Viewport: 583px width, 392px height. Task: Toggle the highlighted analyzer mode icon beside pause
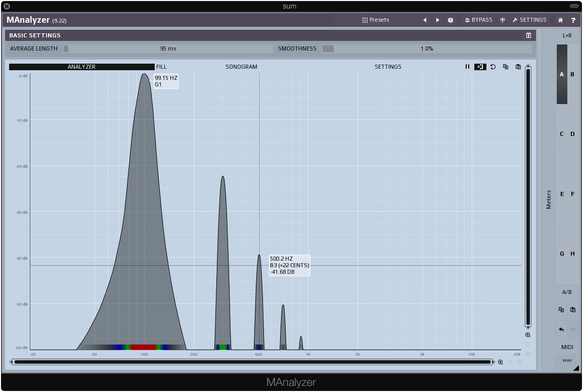(480, 67)
